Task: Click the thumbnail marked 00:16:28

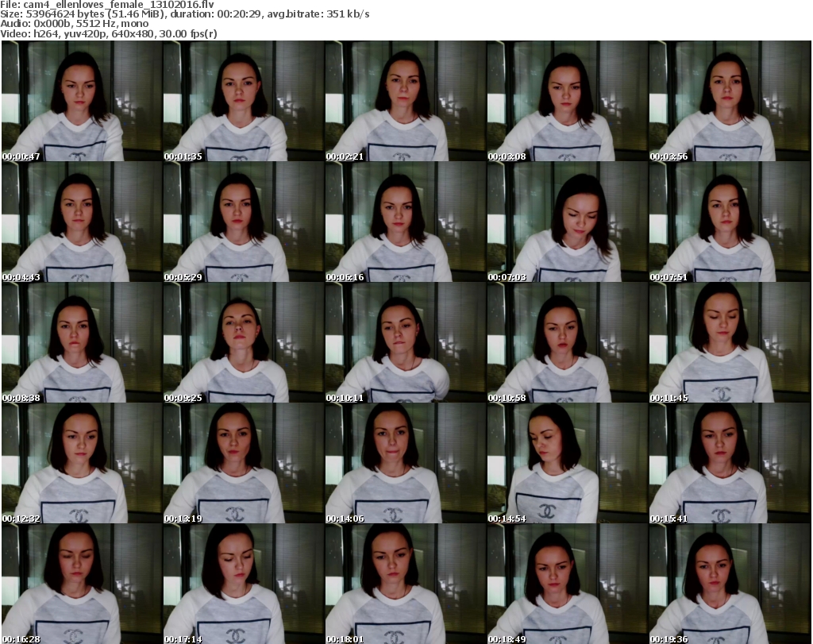Action: click(x=81, y=584)
